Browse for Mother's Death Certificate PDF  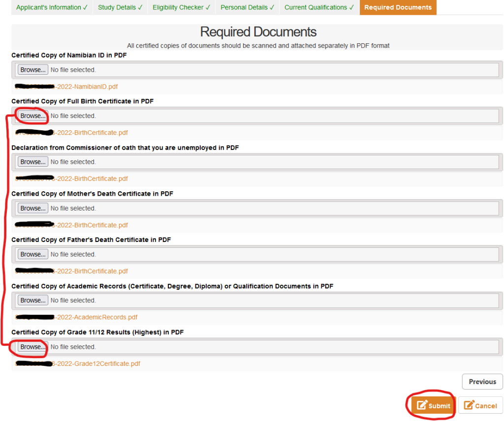[x=32, y=208]
